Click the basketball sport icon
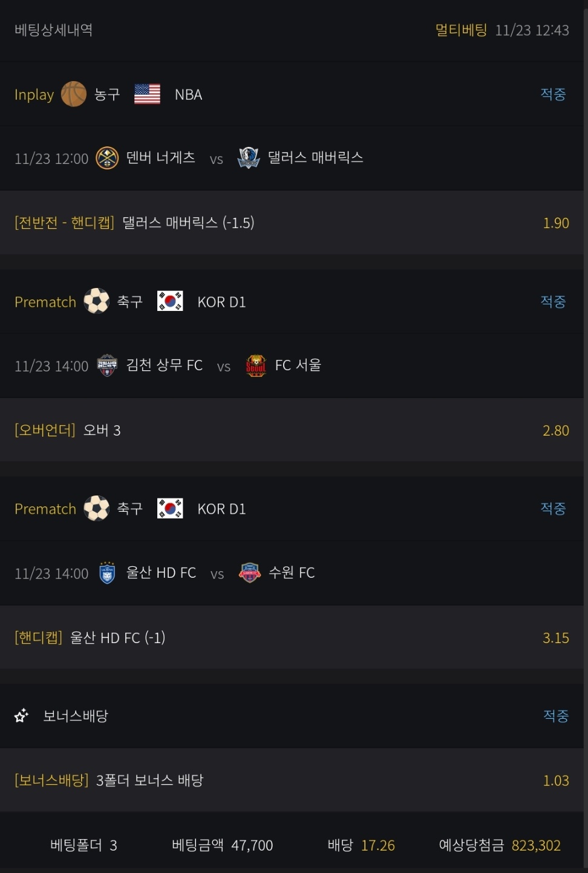The image size is (588, 873). pos(74,94)
